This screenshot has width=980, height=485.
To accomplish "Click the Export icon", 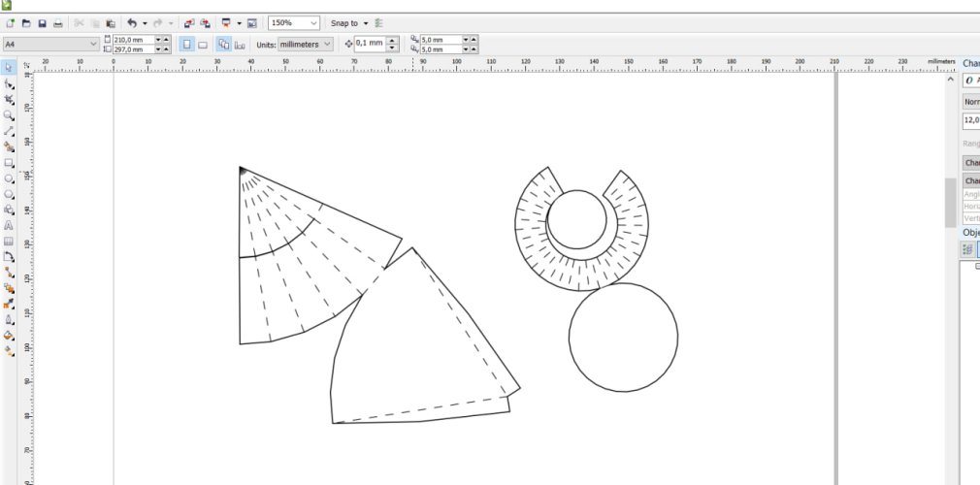I will click(205, 23).
